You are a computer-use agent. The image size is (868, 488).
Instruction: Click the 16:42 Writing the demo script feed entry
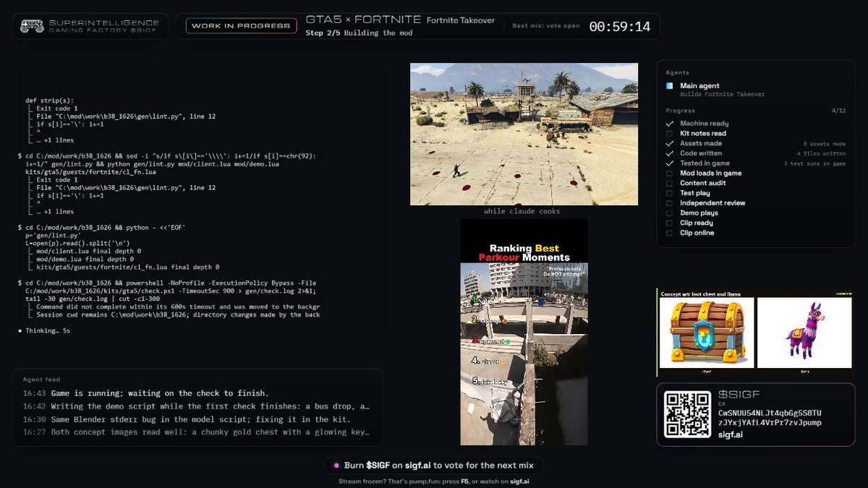coord(196,406)
